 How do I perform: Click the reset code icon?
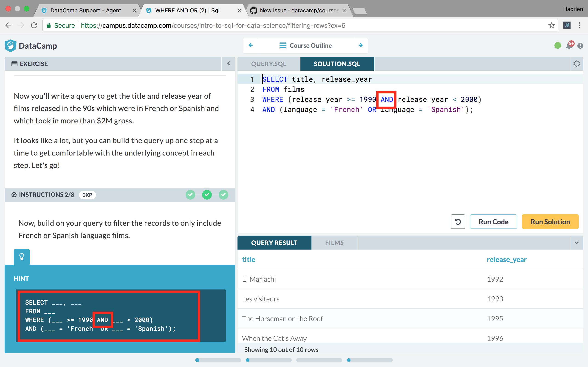458,222
